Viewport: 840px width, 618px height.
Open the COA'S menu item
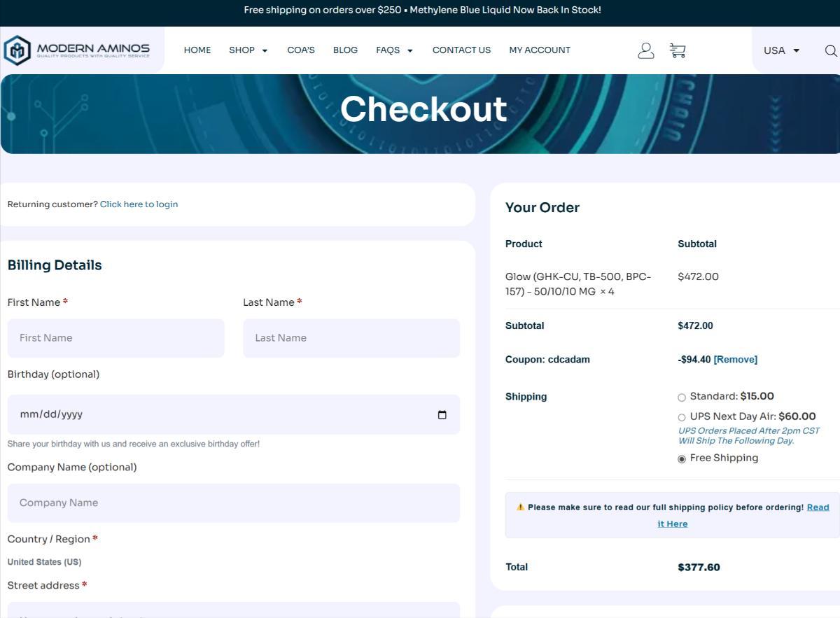(301, 50)
